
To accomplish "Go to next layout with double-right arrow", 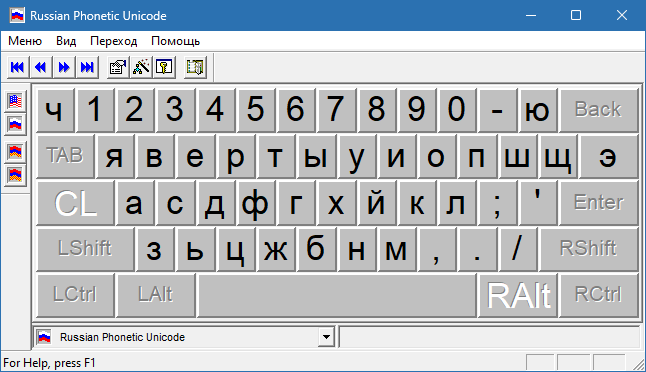I will point(64,67).
